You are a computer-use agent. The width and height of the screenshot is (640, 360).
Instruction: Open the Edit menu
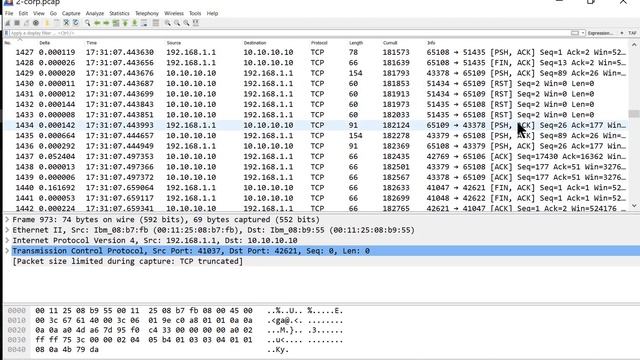pyautogui.click(x=23, y=13)
